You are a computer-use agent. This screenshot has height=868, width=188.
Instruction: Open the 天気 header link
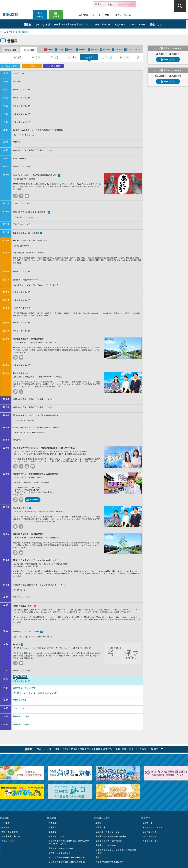107,15
